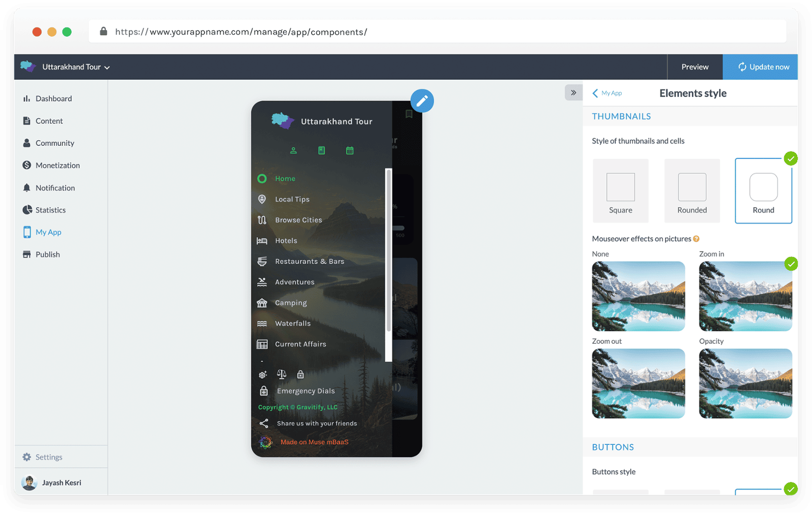This screenshot has height=515, width=812.
Task: Click Share us with your friends
Action: pos(317,423)
